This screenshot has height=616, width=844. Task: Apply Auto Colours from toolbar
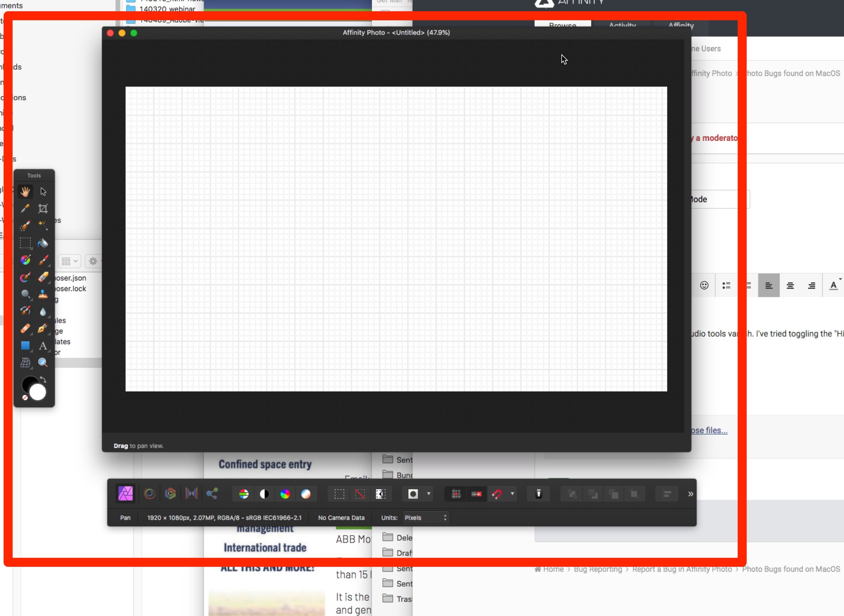pyautogui.click(x=285, y=494)
